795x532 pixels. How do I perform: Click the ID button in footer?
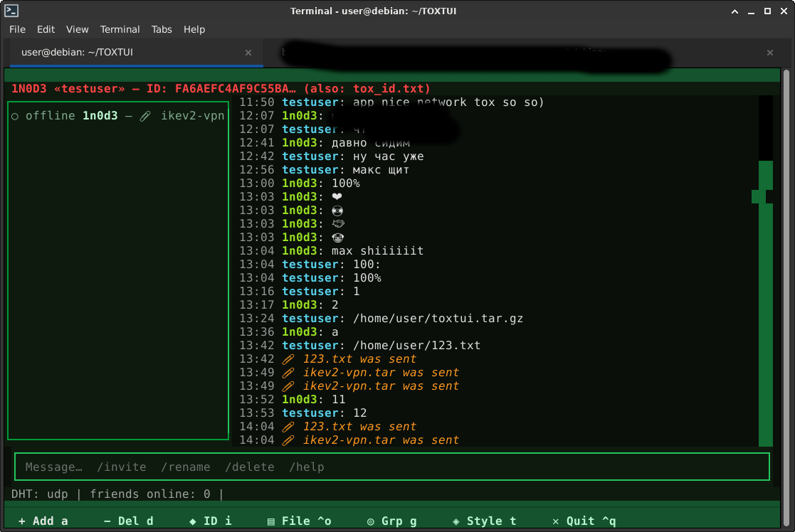click(211, 521)
